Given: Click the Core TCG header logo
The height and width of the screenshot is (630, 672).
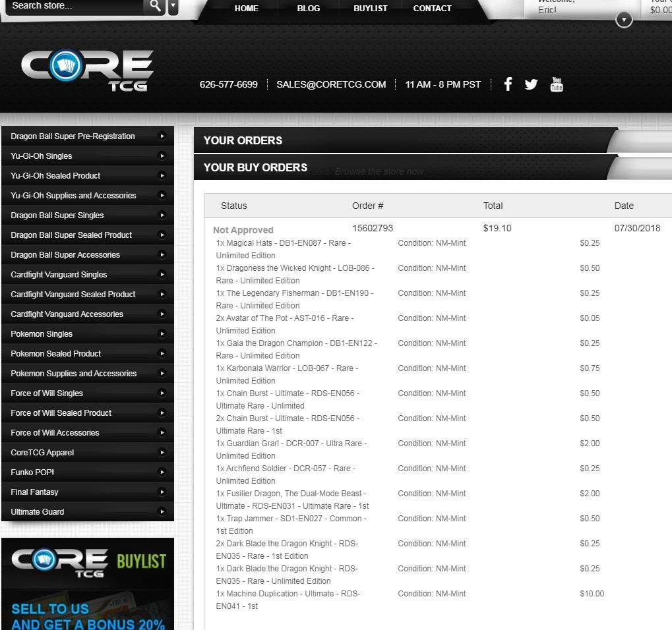Looking at the screenshot, I should pyautogui.click(x=88, y=71).
